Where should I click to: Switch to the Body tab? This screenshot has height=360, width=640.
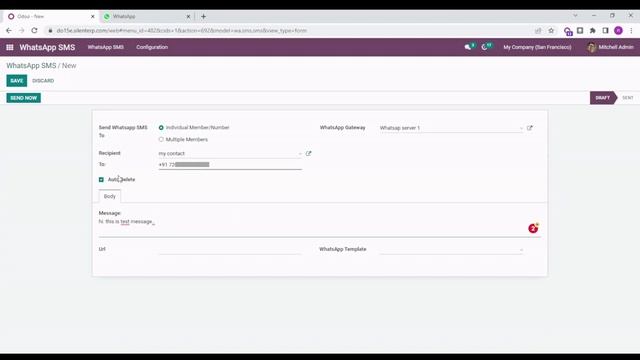point(110,196)
